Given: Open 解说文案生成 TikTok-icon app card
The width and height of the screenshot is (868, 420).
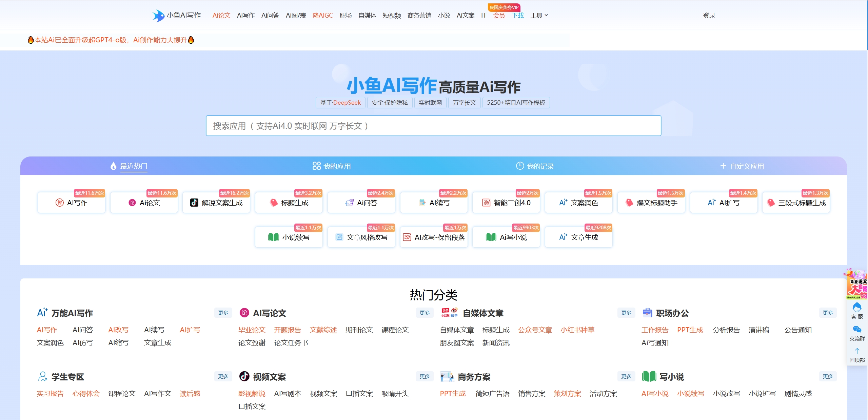Looking at the screenshot, I should (x=216, y=203).
